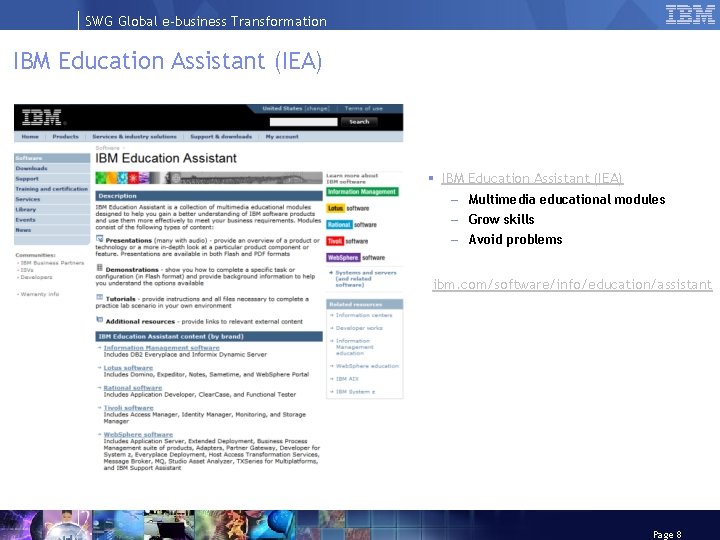Open the Rational software content link

133,388
